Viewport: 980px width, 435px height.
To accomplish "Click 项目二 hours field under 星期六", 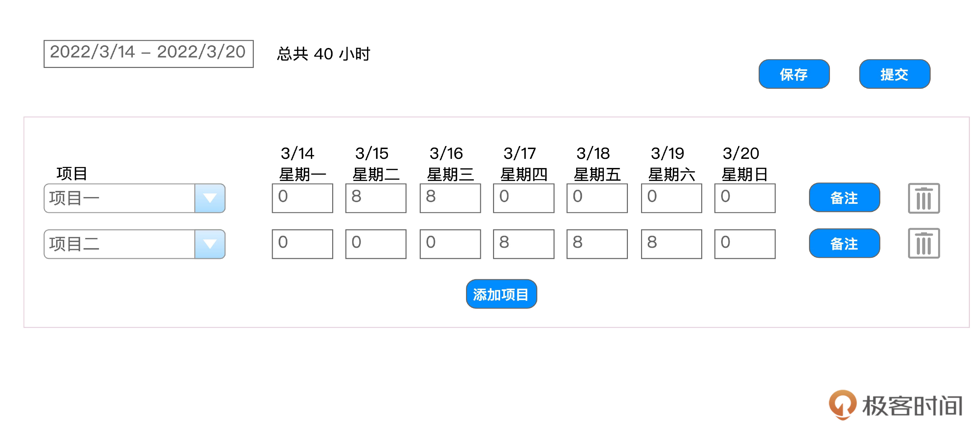I will [671, 244].
